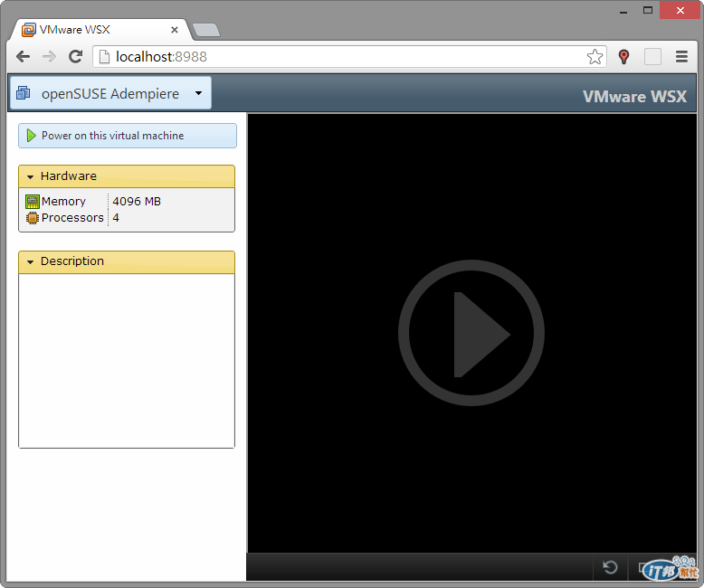Open the Chrome hamburger menu

681,57
